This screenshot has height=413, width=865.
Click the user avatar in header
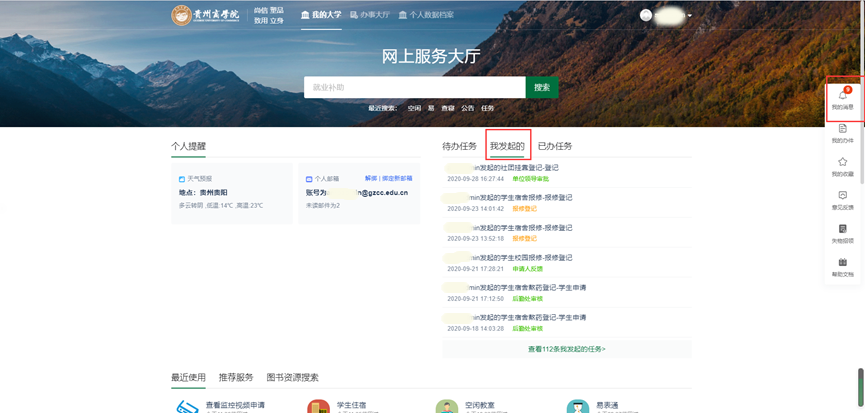(x=645, y=15)
